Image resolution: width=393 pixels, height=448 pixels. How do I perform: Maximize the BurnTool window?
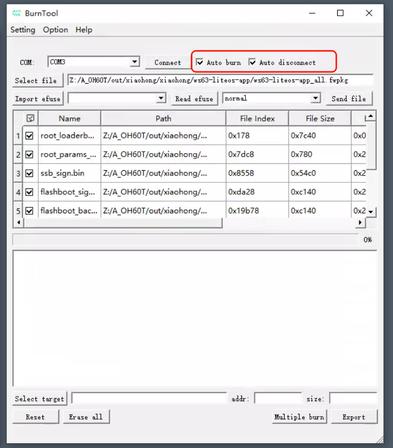tap(340, 13)
